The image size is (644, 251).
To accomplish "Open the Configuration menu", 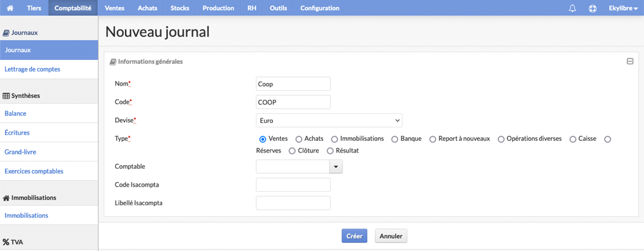I will pos(320,8).
